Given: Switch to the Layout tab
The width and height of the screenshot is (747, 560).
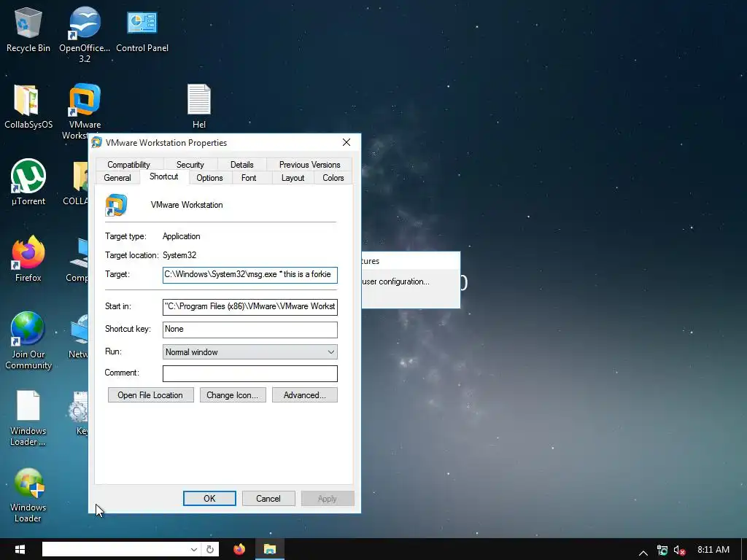Looking at the screenshot, I should (x=293, y=178).
